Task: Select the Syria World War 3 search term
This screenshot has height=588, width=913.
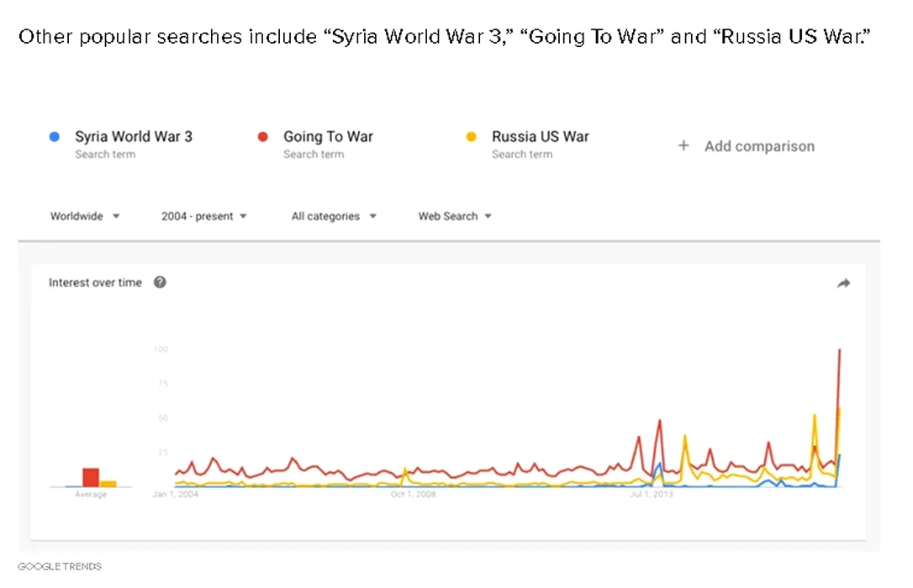Action: tap(133, 137)
